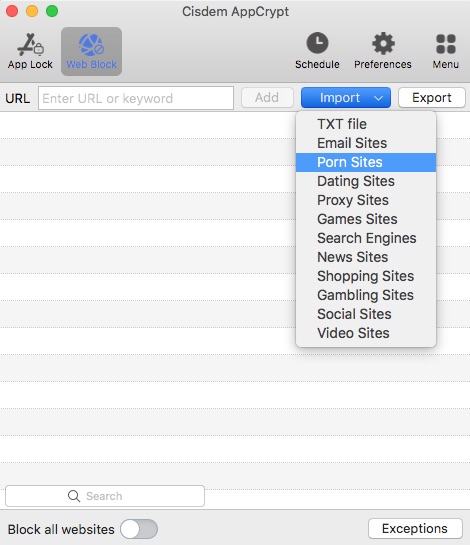
Task: Open Preferences gear icon
Action: pyautogui.click(x=383, y=43)
